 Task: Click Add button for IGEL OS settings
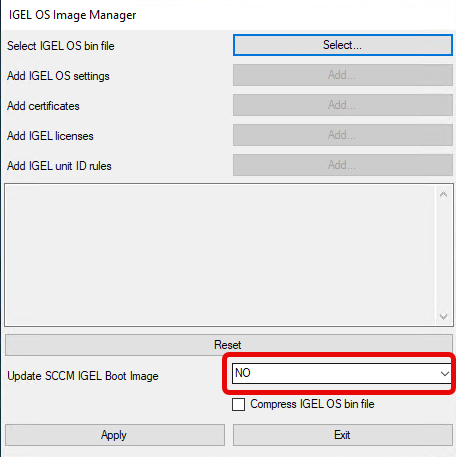(343, 75)
